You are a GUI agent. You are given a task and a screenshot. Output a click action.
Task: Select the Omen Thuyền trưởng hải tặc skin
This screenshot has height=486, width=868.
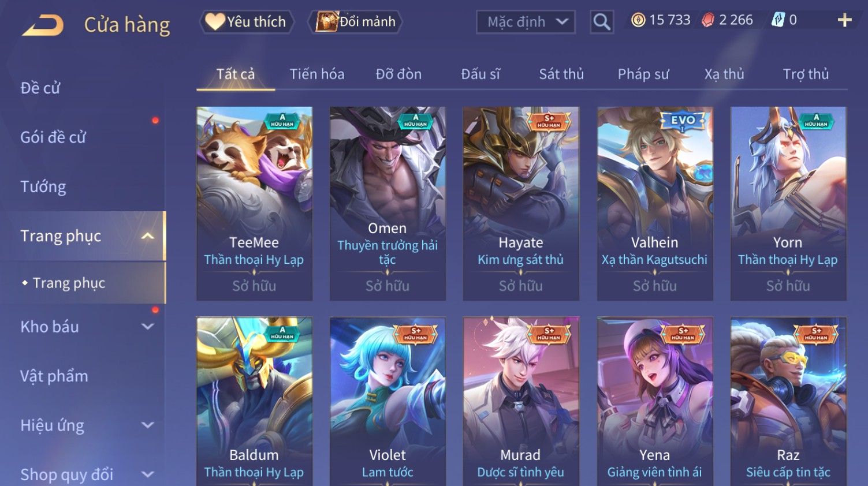[x=388, y=203]
